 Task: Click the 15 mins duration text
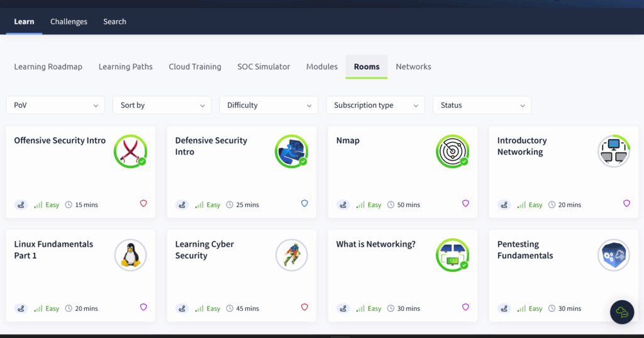tap(86, 205)
